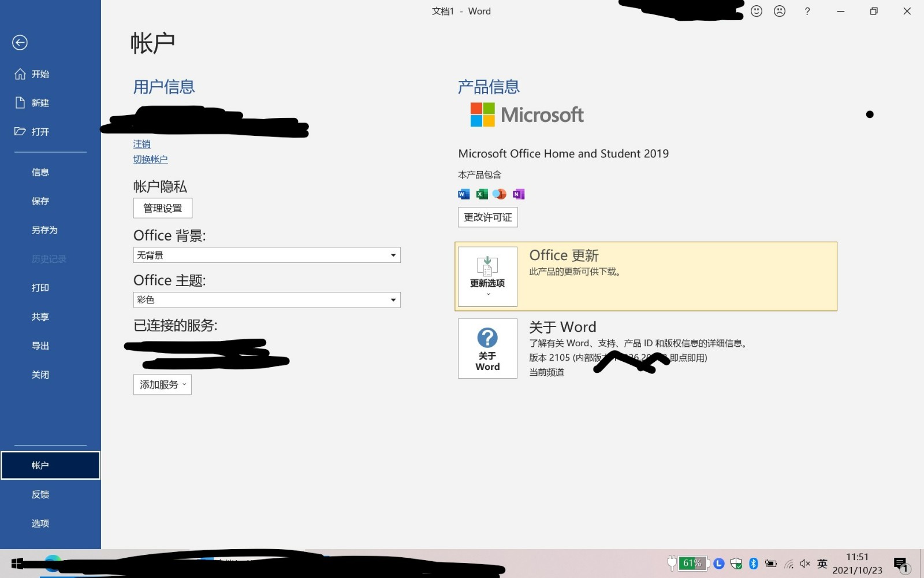Viewport: 924px width, 578px height.
Task: Click the 此产品的更新可供下载 message
Action: coord(575,272)
